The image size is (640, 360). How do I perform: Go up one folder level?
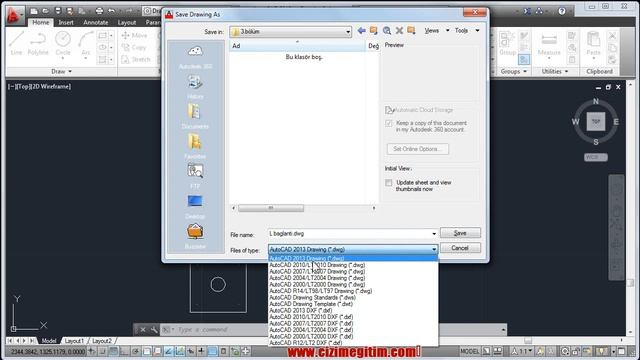click(x=373, y=31)
